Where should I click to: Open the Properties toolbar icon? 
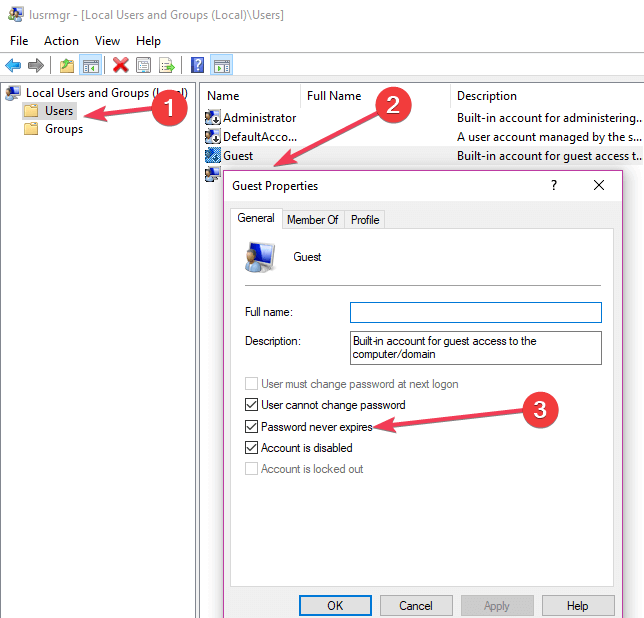(143, 65)
